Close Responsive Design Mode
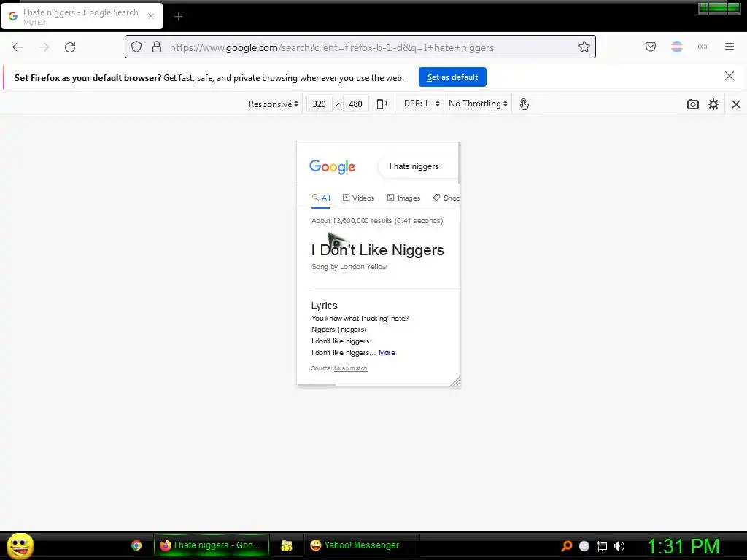 click(736, 104)
